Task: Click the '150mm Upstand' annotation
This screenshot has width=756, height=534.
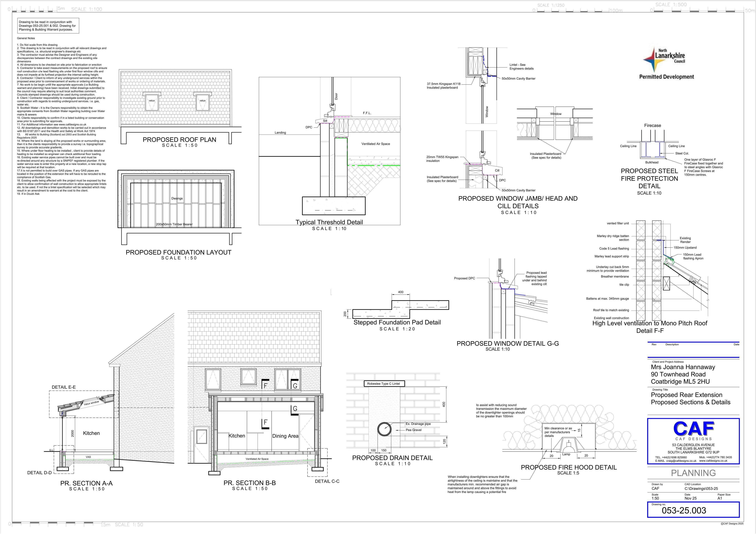Action: (x=685, y=248)
